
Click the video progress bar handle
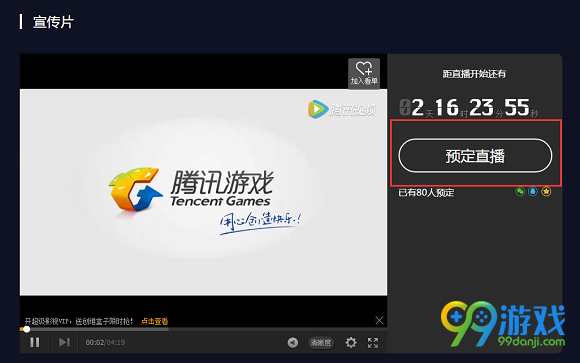pos(26,329)
